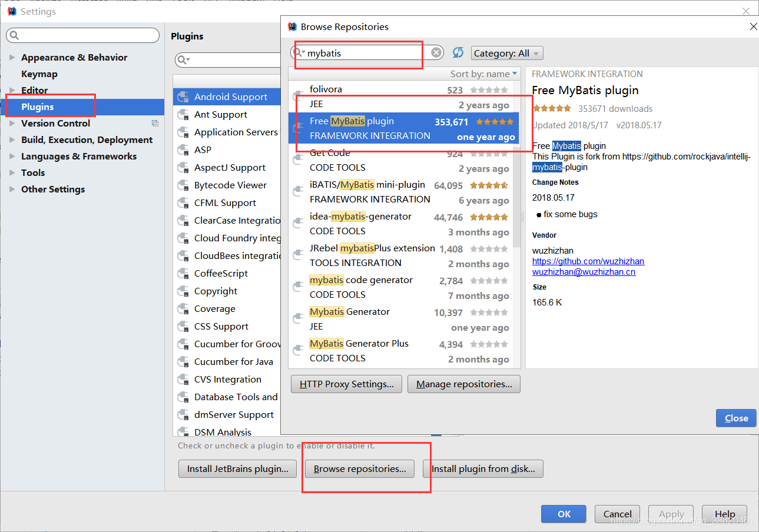Select ClearCase Integration plugin entry
Screen dimensions: 759x532
(227, 221)
